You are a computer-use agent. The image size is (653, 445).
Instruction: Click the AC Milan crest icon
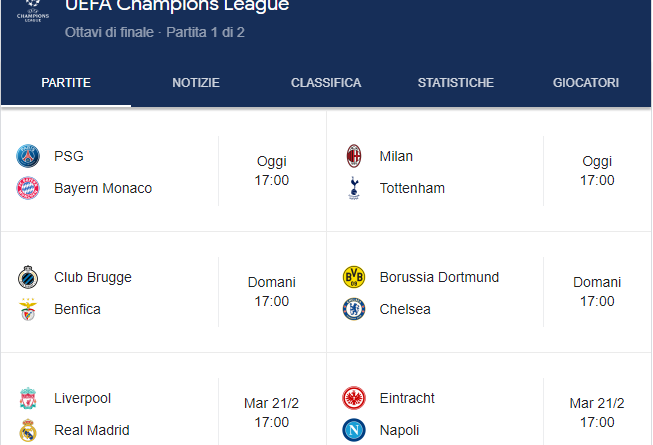(354, 156)
